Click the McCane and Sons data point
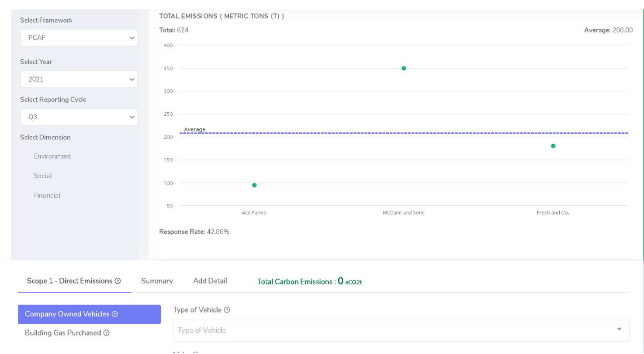This screenshot has width=644, height=354. coord(404,68)
